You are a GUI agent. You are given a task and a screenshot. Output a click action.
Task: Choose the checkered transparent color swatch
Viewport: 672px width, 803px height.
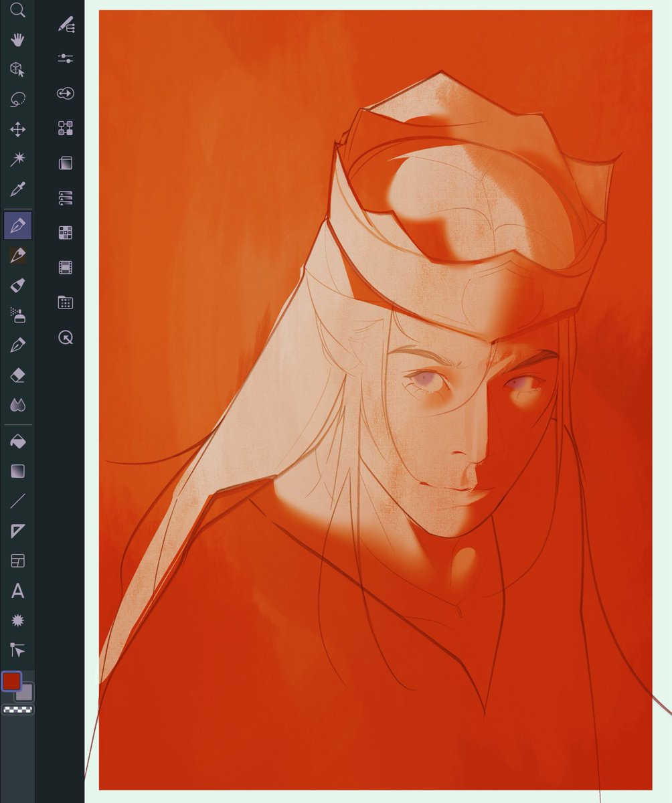[18, 709]
